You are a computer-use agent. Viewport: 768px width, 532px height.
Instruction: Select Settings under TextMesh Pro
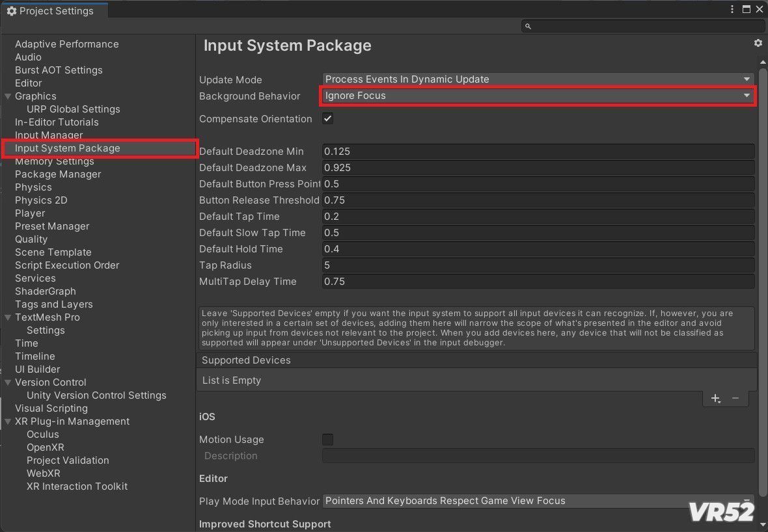46,330
